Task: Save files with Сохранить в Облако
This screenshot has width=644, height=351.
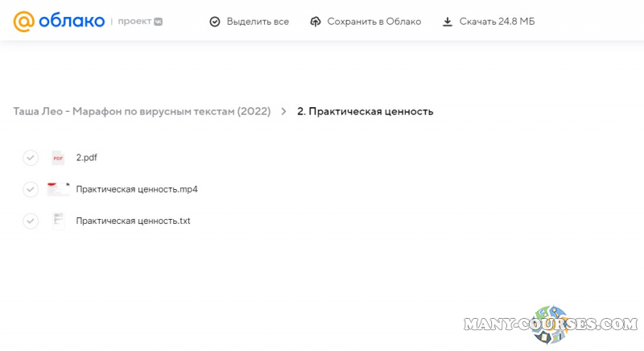Action: coord(374,22)
